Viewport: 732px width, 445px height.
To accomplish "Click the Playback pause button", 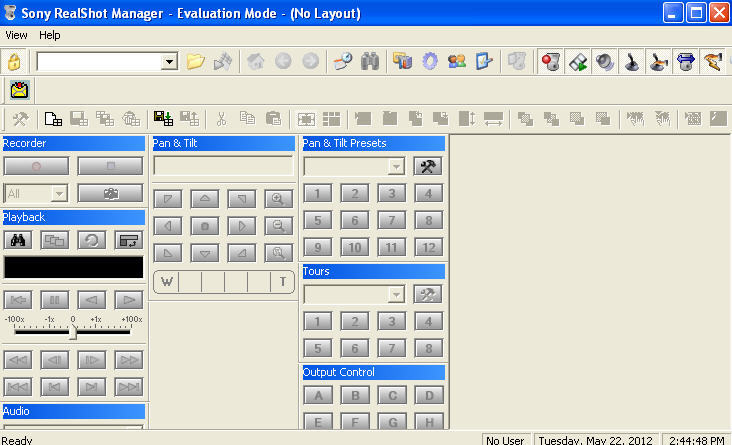I will coord(55,300).
